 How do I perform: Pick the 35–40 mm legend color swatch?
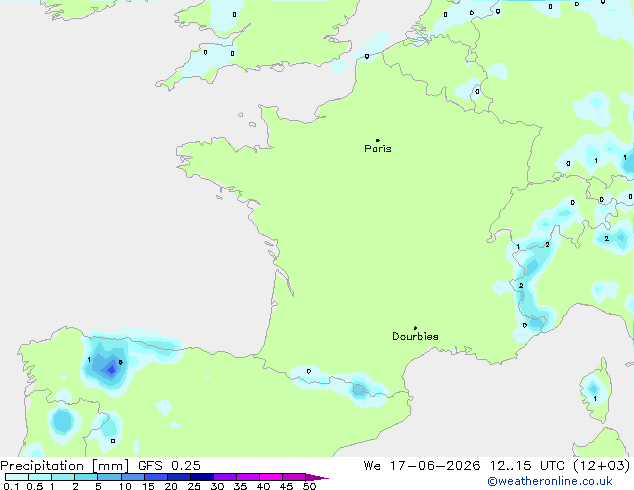pyautogui.click(x=248, y=477)
